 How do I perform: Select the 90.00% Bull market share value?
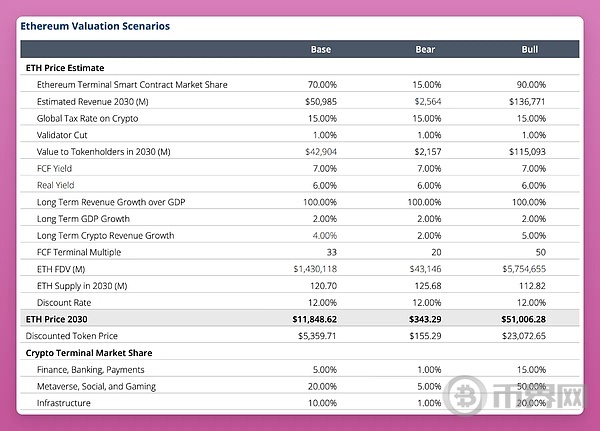click(531, 85)
